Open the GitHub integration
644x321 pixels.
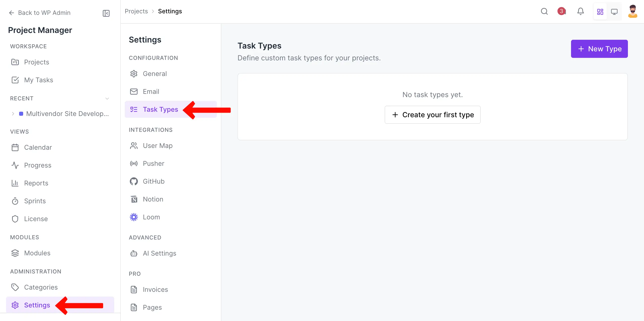click(x=153, y=181)
